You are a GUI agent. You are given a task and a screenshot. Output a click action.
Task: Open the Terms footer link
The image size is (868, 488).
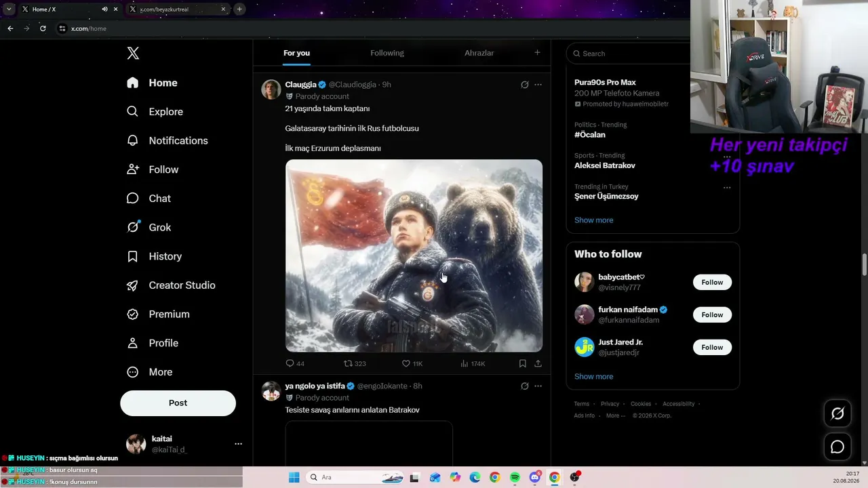(x=582, y=404)
